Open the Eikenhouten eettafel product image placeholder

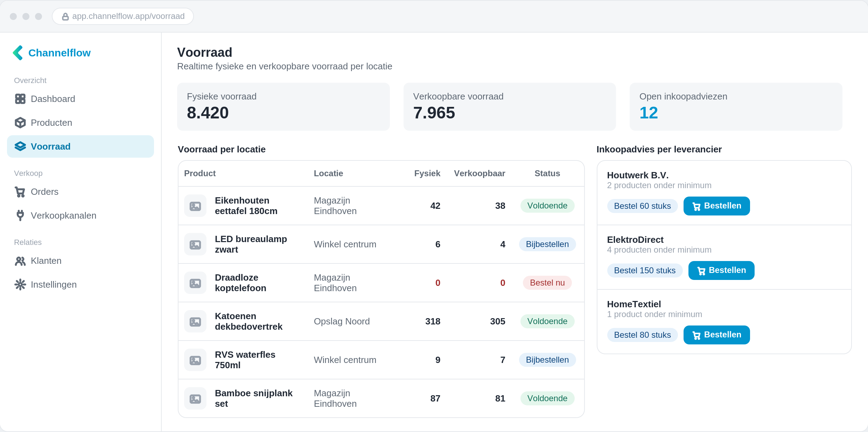click(x=195, y=206)
